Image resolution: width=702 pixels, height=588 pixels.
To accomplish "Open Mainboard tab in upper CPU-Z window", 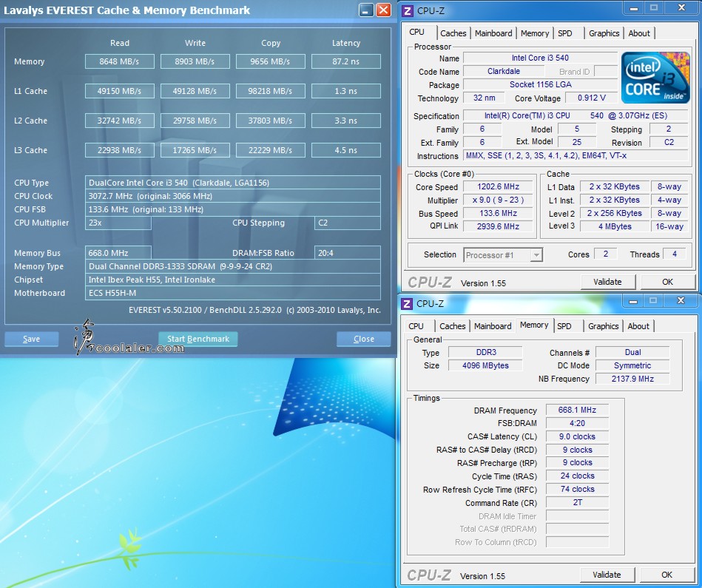I will pos(493,33).
